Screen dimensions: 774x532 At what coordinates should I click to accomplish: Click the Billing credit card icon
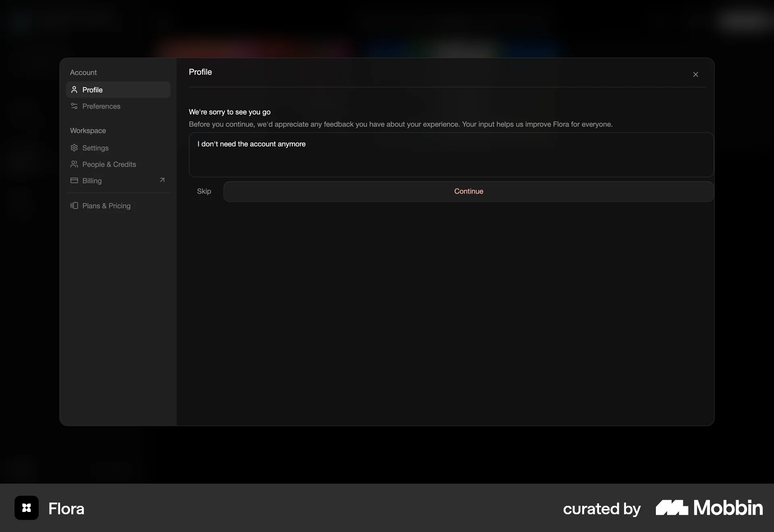pyautogui.click(x=74, y=181)
